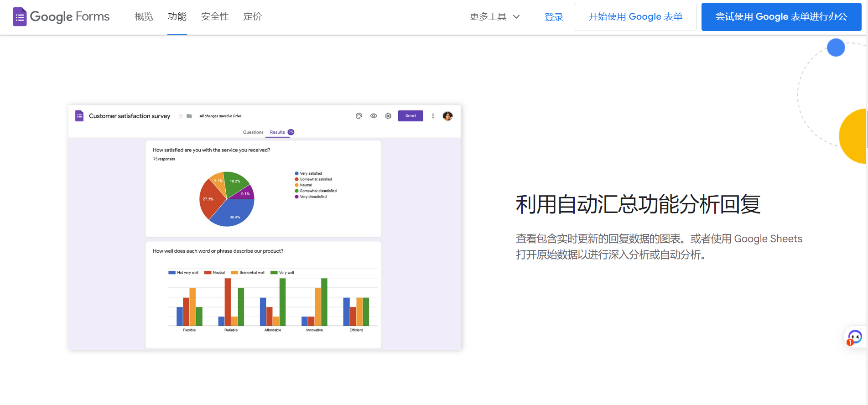
Task: Click the user profile avatar
Action: click(448, 116)
